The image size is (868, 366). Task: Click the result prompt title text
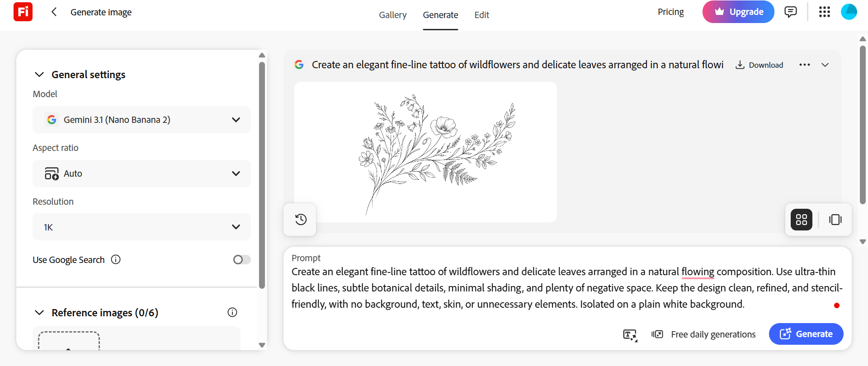[518, 65]
